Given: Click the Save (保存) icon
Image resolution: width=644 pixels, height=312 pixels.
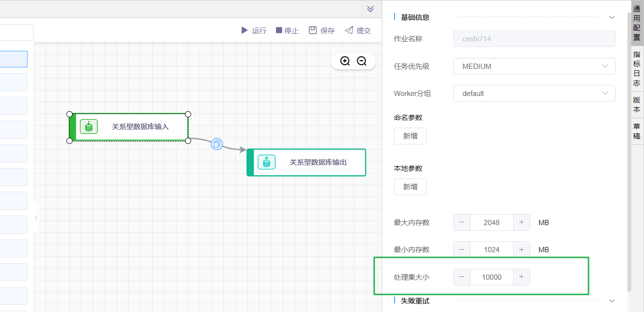Looking at the screenshot, I should [313, 30].
